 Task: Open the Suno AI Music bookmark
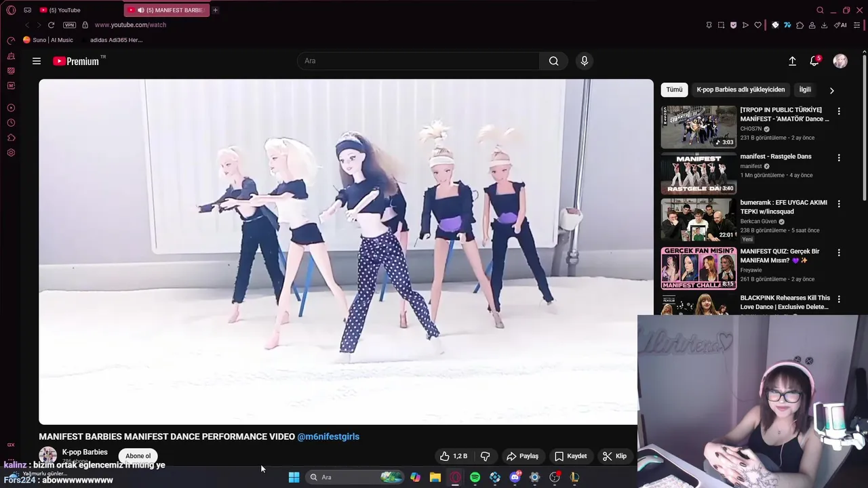[x=48, y=40]
